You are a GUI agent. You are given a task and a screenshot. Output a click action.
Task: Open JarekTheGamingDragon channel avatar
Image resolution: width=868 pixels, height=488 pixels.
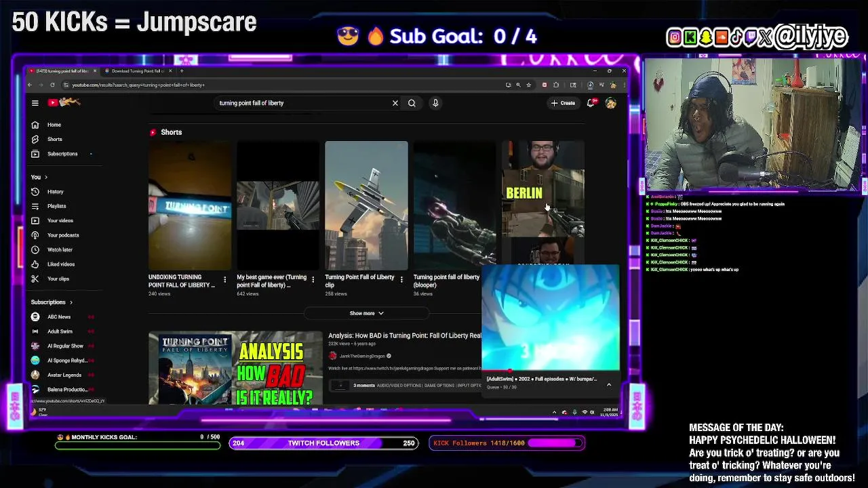333,356
